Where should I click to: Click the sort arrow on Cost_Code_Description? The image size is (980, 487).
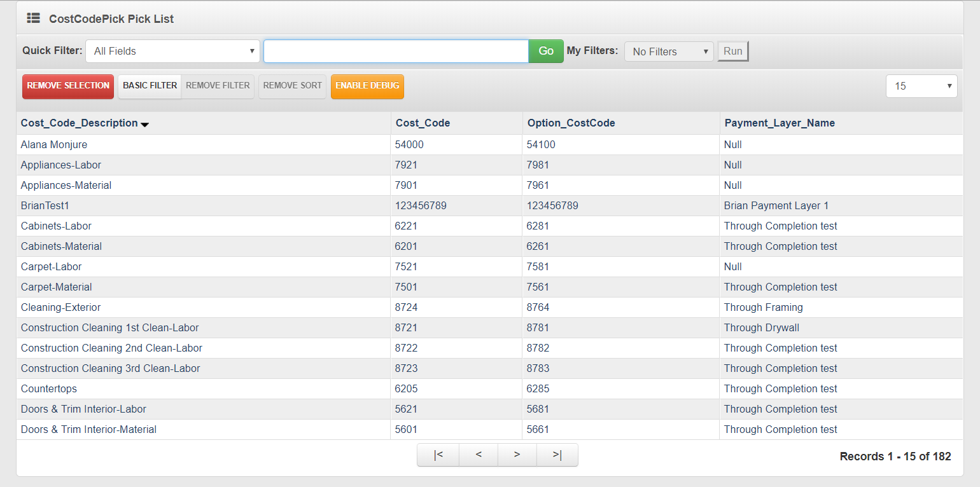click(x=145, y=125)
